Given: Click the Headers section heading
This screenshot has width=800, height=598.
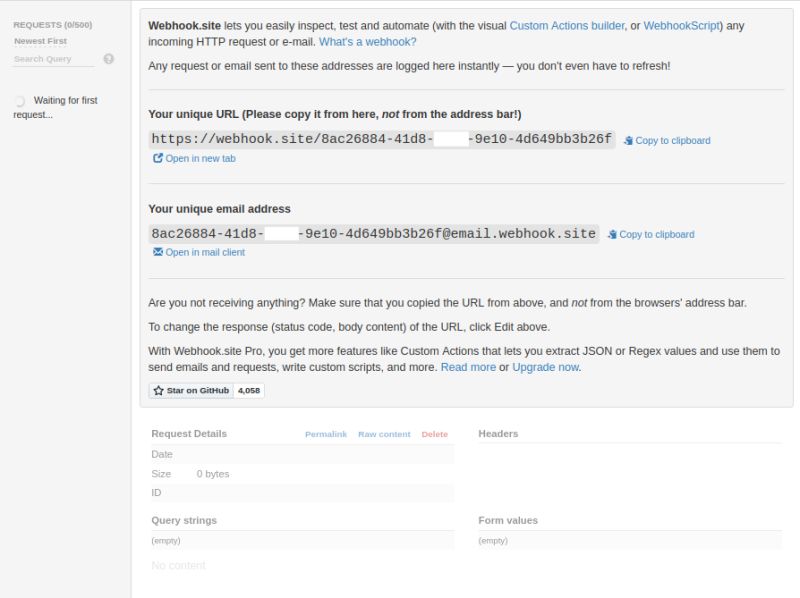Looking at the screenshot, I should pos(498,434).
